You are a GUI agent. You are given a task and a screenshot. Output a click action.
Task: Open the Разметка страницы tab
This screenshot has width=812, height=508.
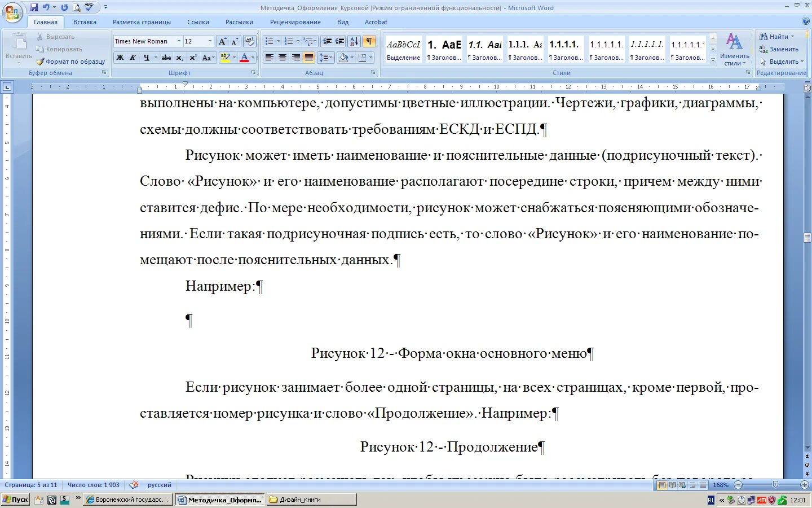pos(142,22)
